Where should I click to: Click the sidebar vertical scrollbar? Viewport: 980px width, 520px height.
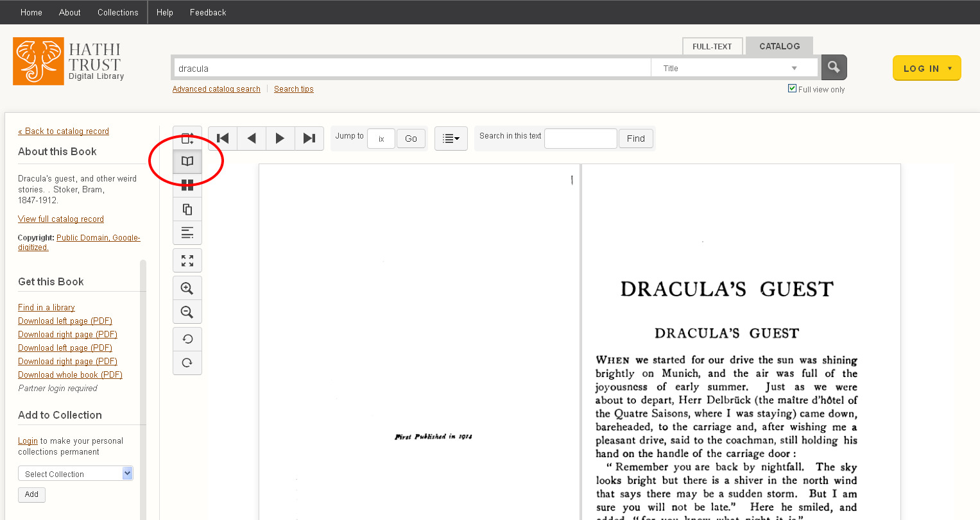point(143,385)
